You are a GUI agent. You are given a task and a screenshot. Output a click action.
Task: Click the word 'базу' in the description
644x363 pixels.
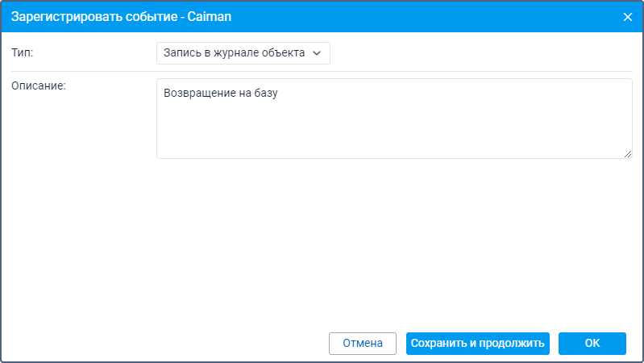(x=266, y=94)
